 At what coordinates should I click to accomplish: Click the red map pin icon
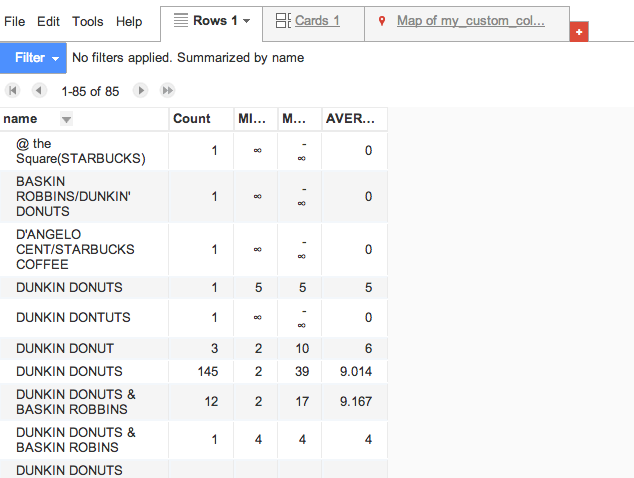point(382,21)
